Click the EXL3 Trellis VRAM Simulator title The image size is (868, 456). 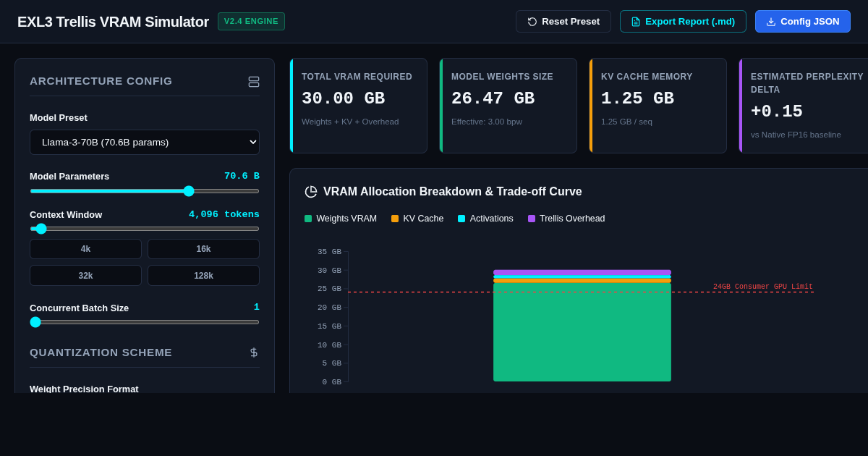[113, 22]
